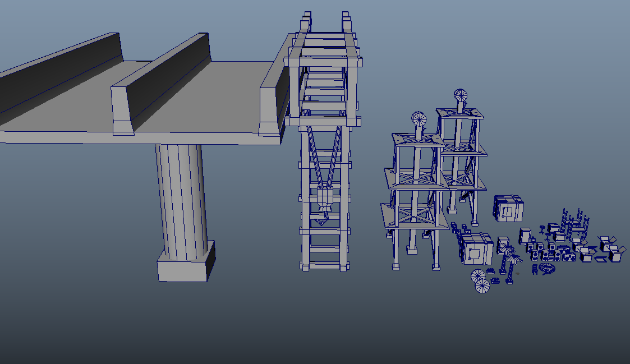630x364 pixels.
Task: Pick the flat panel lying between the open boxes
Action: (600, 259)
